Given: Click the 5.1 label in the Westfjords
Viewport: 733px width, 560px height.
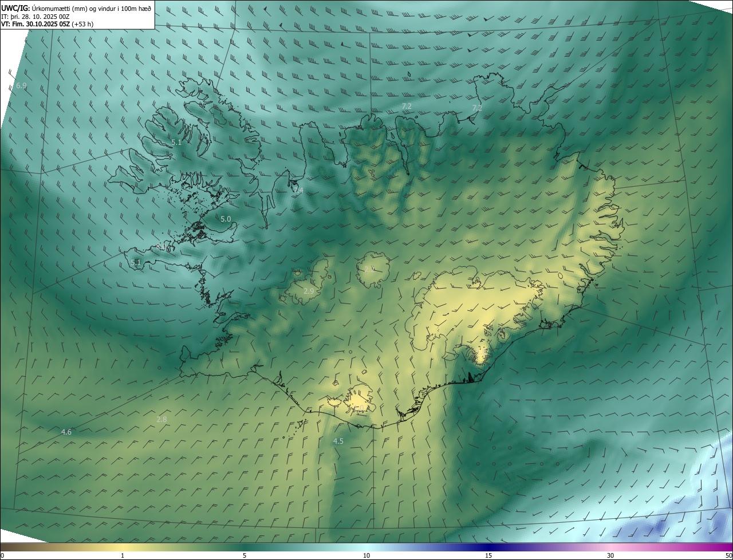Looking at the screenshot, I should (176, 142).
